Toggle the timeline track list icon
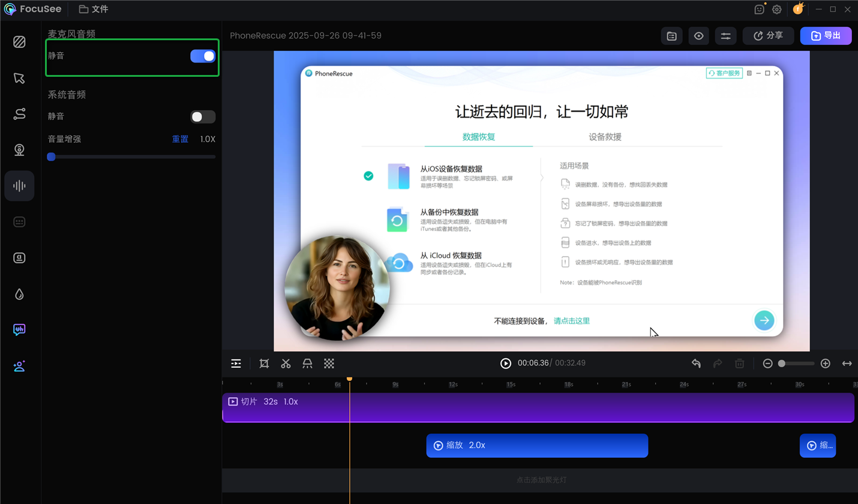The width and height of the screenshot is (858, 504). (x=236, y=364)
